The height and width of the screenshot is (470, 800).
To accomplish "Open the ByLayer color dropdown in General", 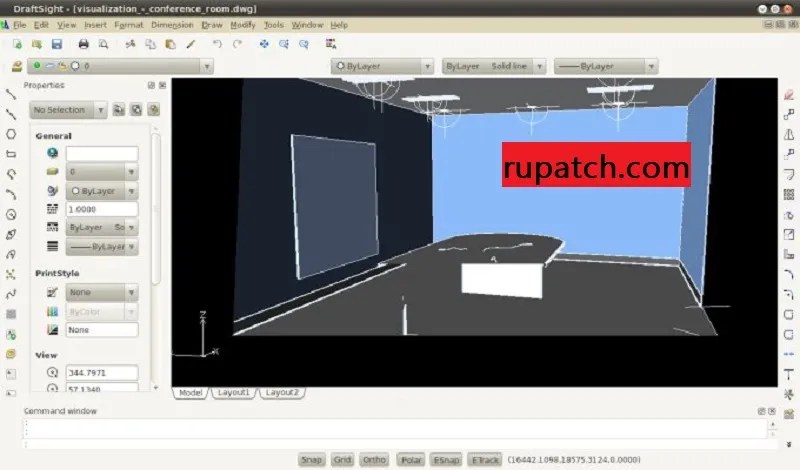I will (102, 191).
